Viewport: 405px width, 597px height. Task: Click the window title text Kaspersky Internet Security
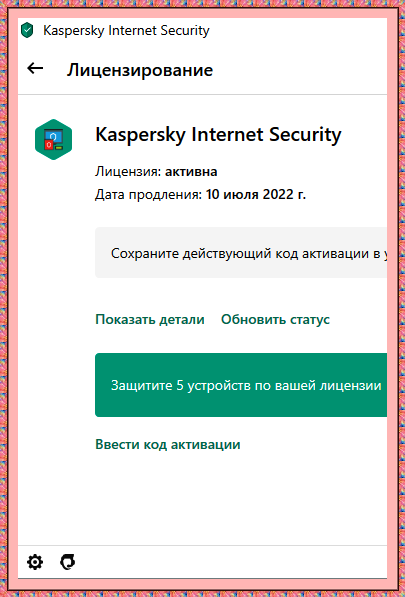(126, 30)
